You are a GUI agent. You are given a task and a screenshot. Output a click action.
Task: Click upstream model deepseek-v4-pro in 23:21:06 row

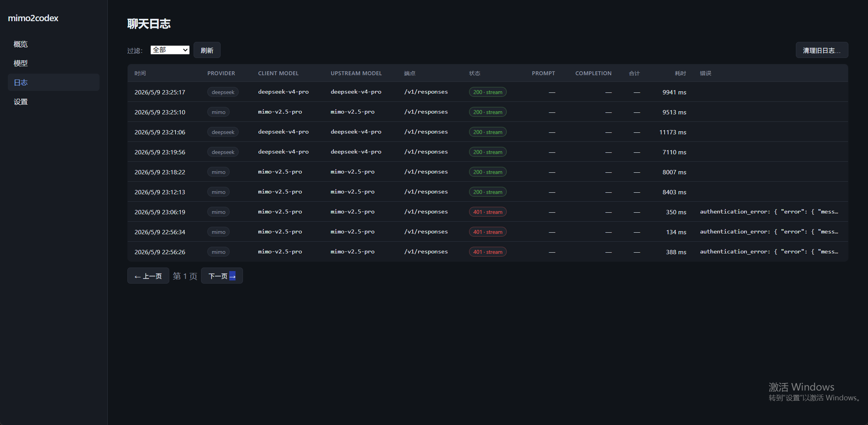point(356,132)
